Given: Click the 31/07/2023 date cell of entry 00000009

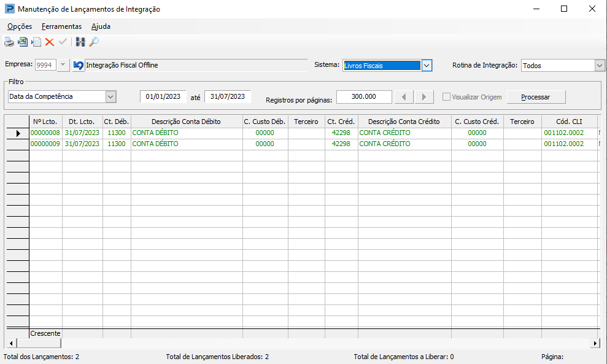Looking at the screenshot, I should 82,144.
